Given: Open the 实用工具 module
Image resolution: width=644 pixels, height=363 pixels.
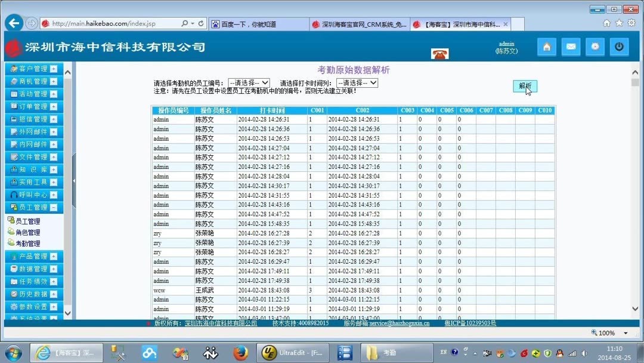Looking at the screenshot, I should coord(33,182).
